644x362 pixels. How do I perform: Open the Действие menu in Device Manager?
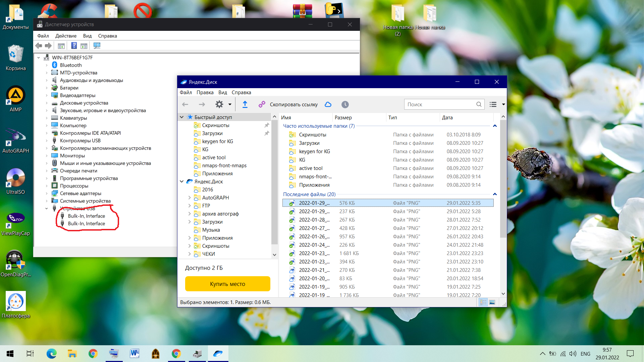66,36
